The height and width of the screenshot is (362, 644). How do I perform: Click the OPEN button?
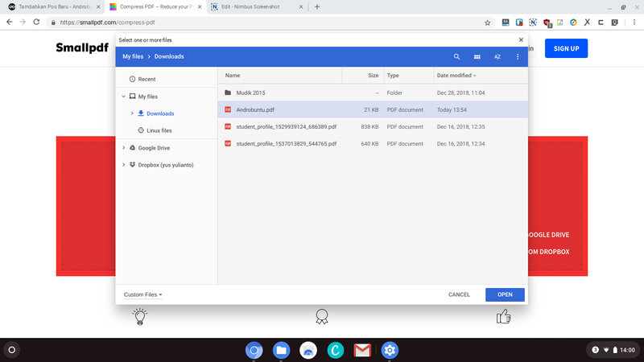click(x=505, y=294)
